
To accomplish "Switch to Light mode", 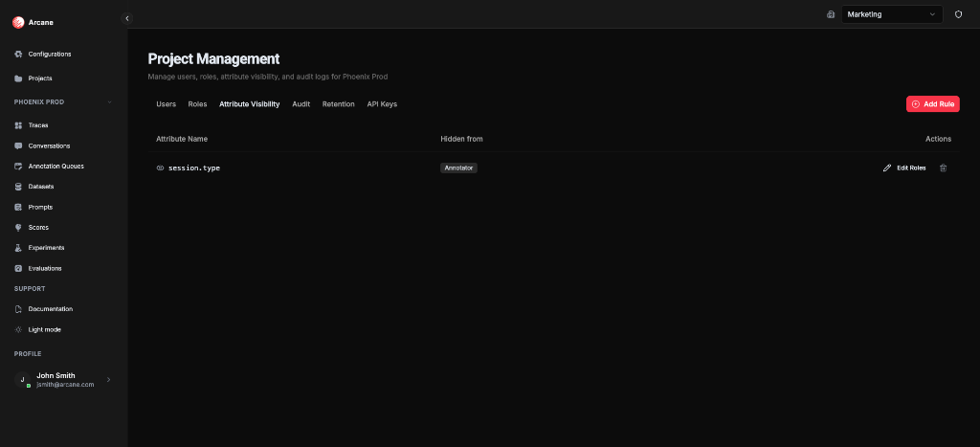I will pyautogui.click(x=44, y=329).
